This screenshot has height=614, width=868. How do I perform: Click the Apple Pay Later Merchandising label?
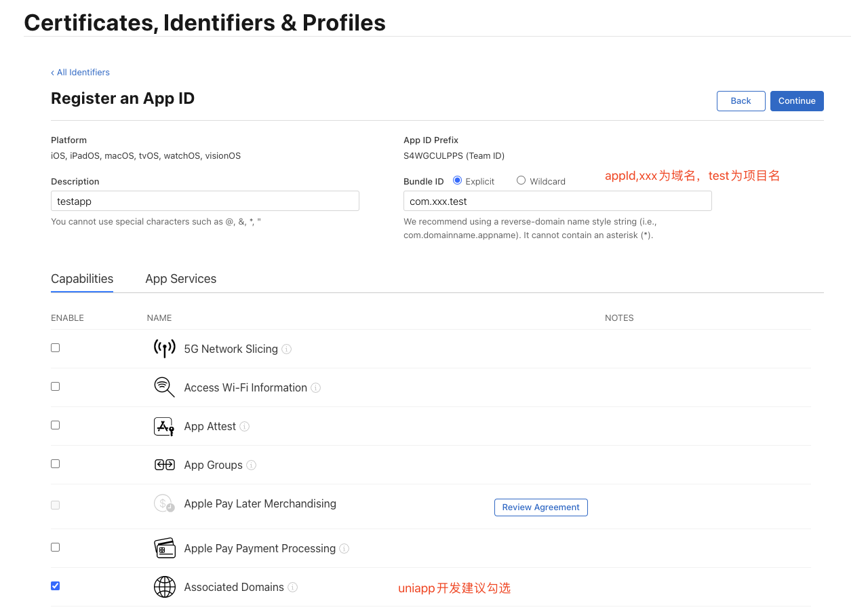[260, 503]
